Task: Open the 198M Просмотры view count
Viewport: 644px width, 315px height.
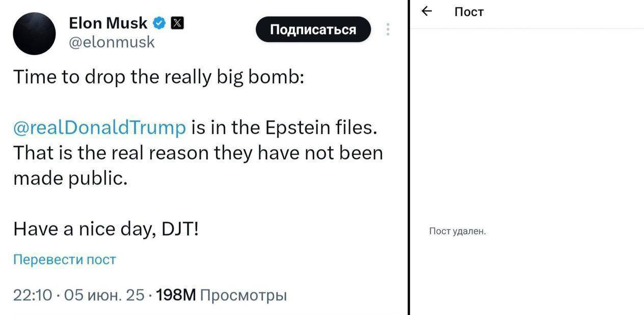Action: (x=221, y=295)
